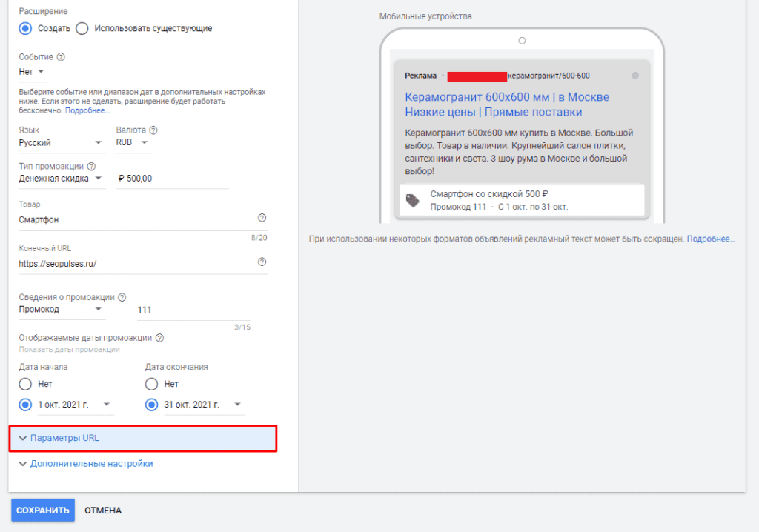Image resolution: width=759 pixels, height=532 pixels.
Task: Click the ad description text in preview
Action: tap(519, 152)
